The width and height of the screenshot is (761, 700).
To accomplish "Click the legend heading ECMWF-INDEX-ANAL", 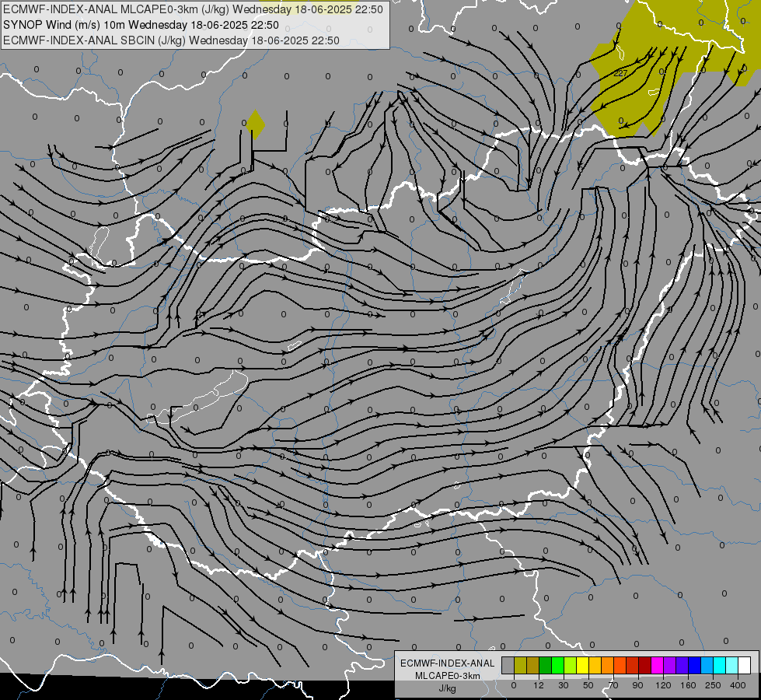I will (447, 663).
